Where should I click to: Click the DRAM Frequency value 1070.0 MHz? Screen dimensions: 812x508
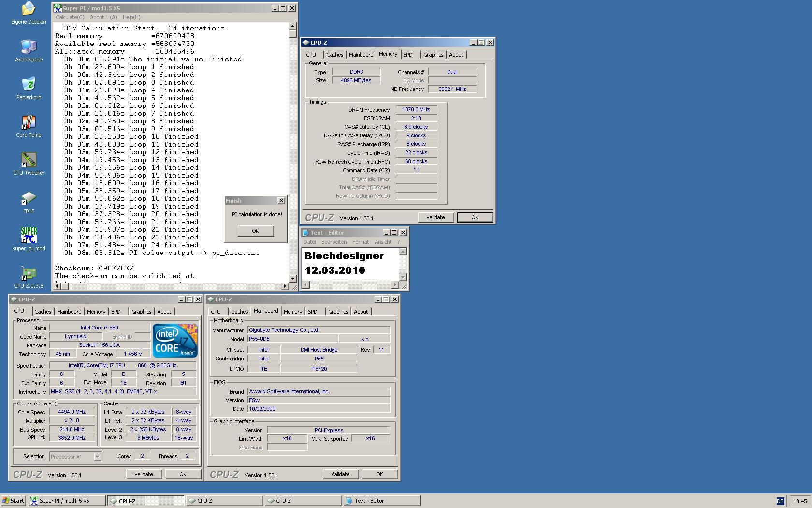pyautogui.click(x=416, y=110)
